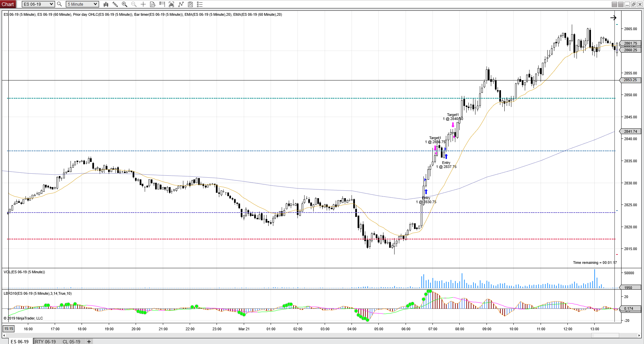This screenshot has height=344, width=644.
Task: Click the zoom out magnifier icon
Action: pos(134,4)
